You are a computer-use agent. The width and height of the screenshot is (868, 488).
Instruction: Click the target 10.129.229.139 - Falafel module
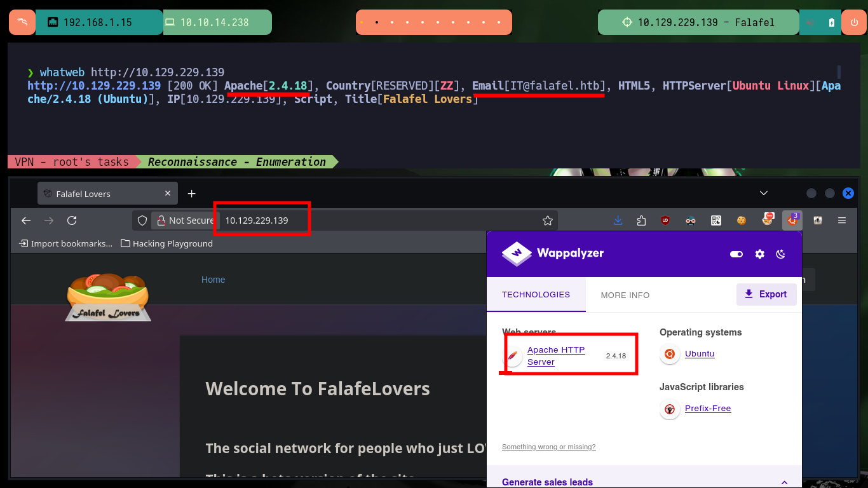[x=698, y=22]
